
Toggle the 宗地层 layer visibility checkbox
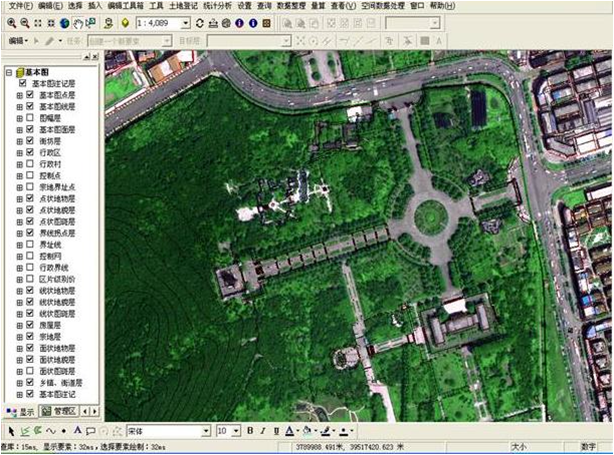click(30, 337)
